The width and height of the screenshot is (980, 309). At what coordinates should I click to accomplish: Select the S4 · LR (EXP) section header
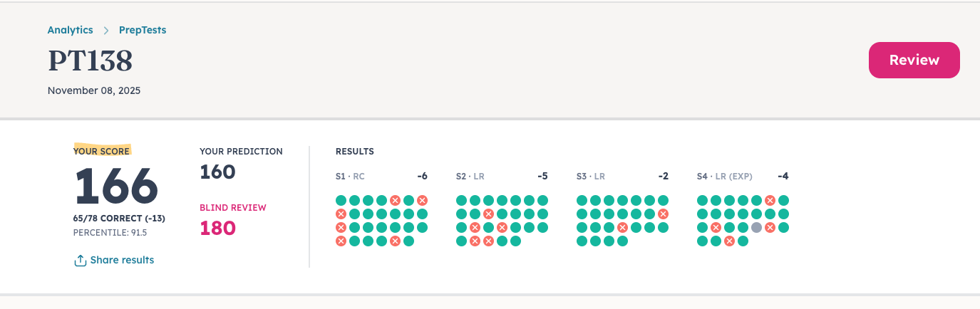point(724,177)
